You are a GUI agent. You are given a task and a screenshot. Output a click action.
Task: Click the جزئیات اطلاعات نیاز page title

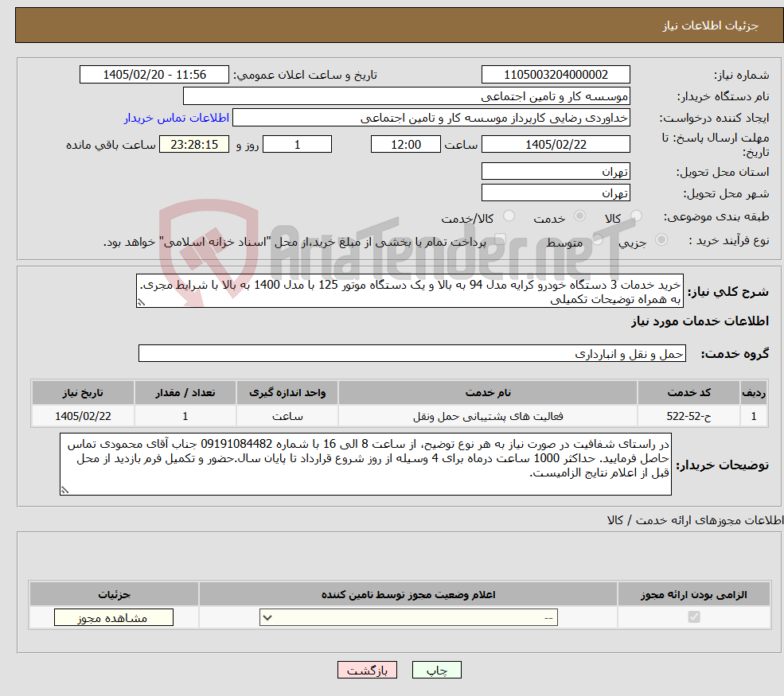pos(711,25)
